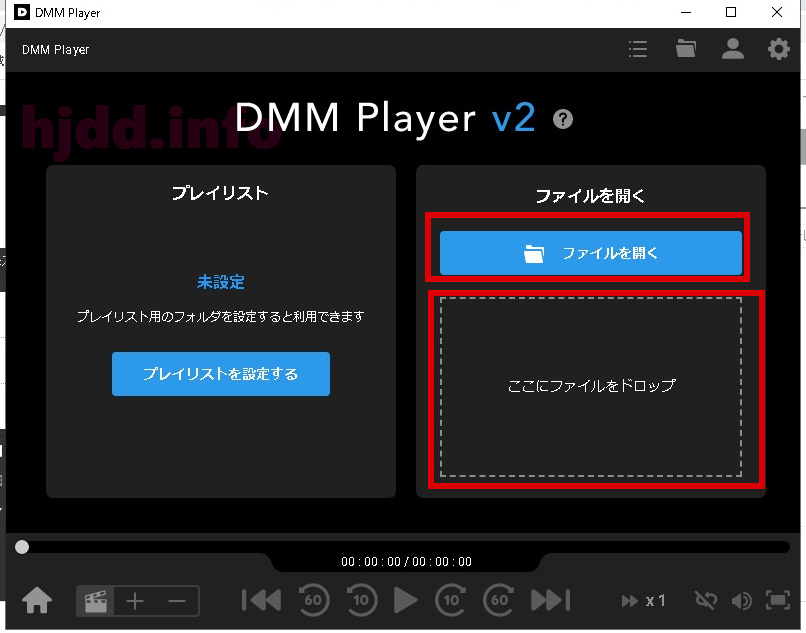Image resolution: width=806 pixels, height=633 pixels.
Task: Click プレイリストを設定する button
Action: click(221, 374)
